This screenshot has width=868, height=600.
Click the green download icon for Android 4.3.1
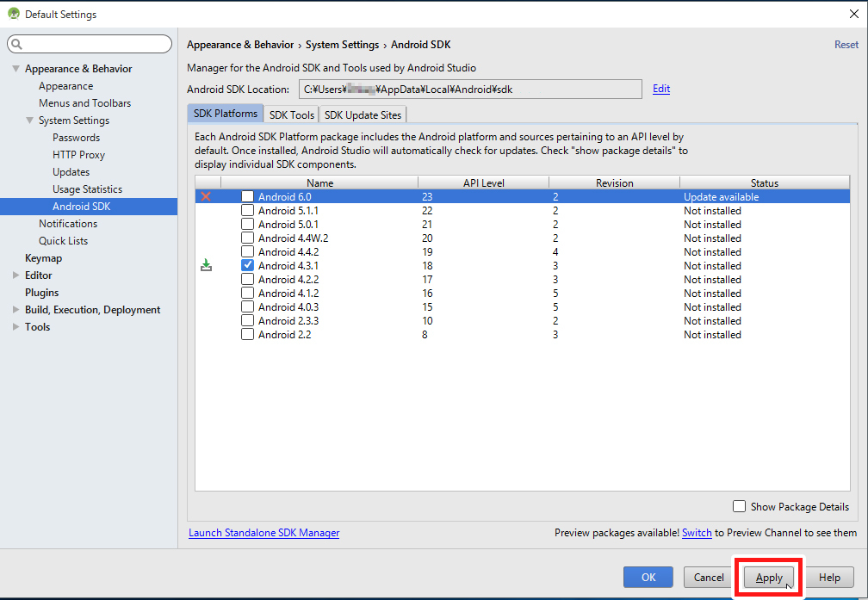[x=206, y=265]
